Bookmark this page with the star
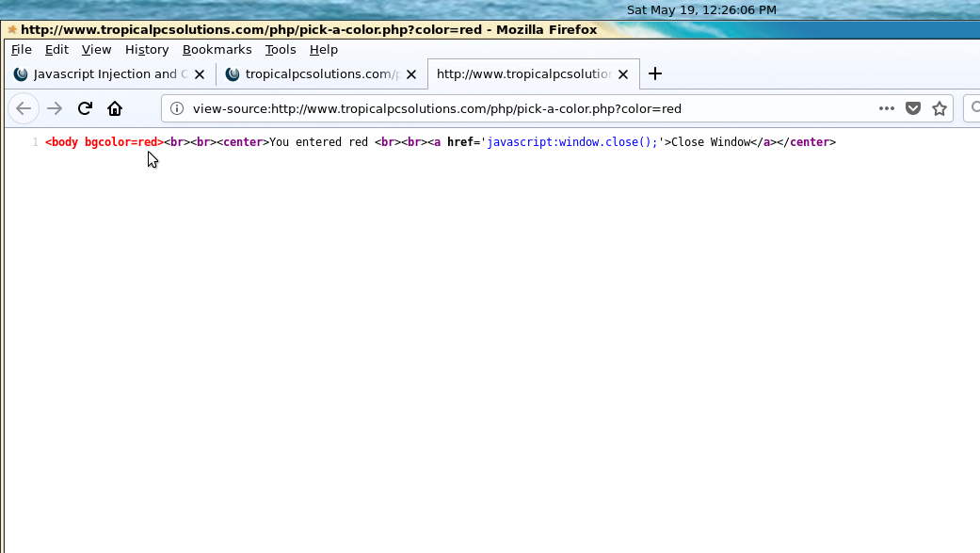The image size is (980, 553). [x=940, y=109]
